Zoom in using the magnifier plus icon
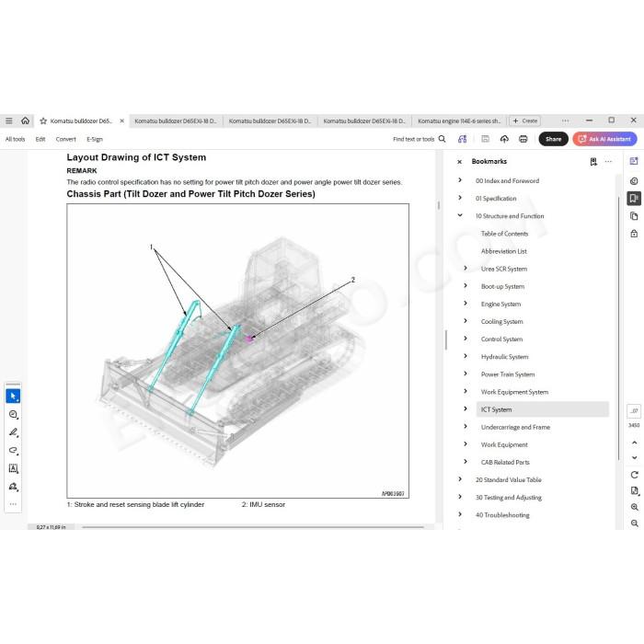Viewport: 644px width, 644px height. click(x=634, y=507)
